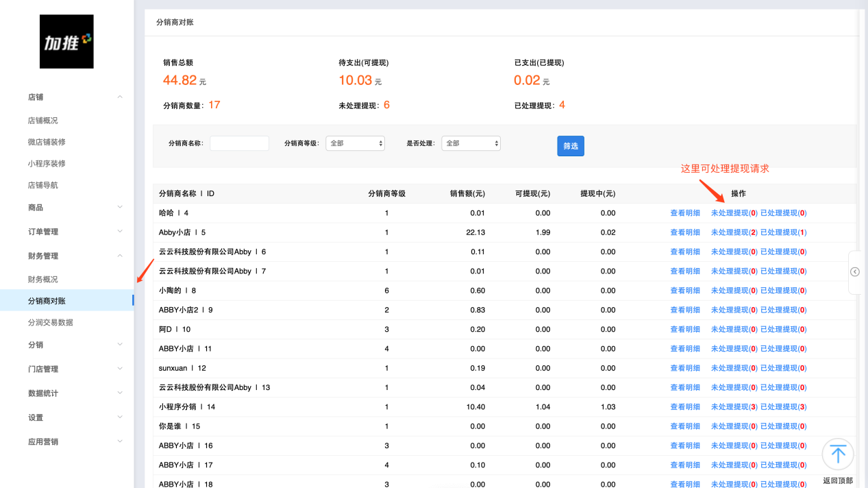Image resolution: width=868 pixels, height=488 pixels.
Task: View 查看明细 for sunxuan | 12
Action: pyautogui.click(x=685, y=368)
